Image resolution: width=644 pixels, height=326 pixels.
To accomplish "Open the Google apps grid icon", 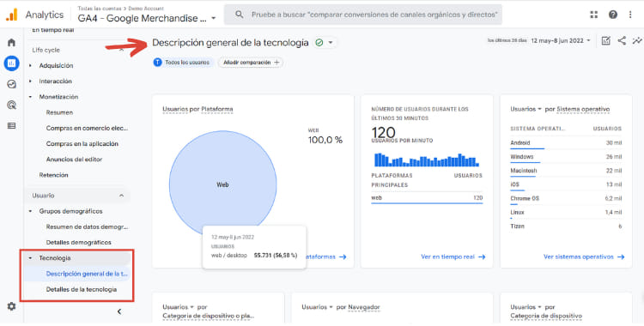I will click(594, 15).
